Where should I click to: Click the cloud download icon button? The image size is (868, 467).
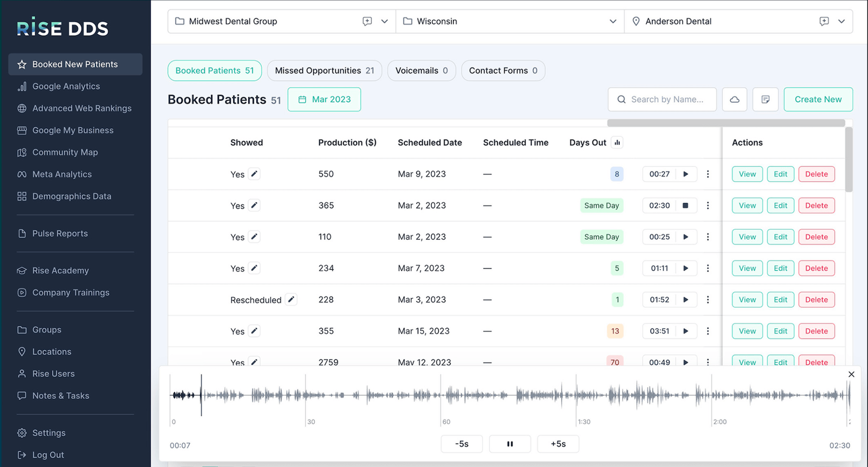[734, 100]
